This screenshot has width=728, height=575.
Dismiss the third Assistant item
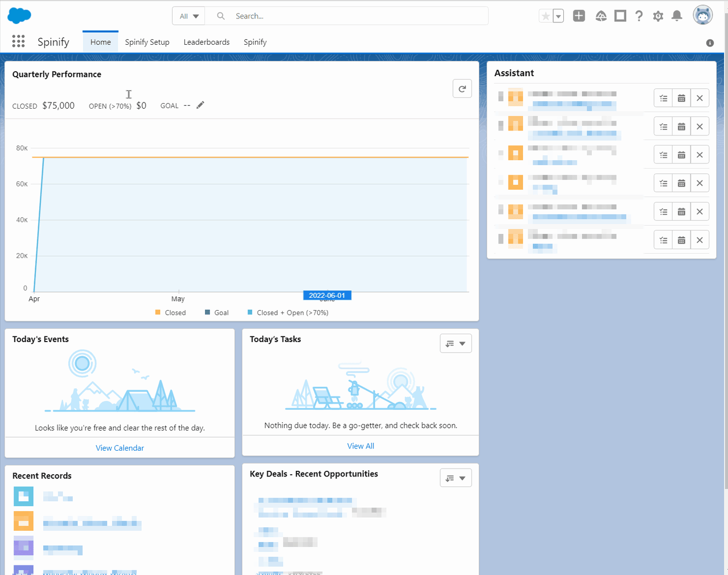(700, 155)
